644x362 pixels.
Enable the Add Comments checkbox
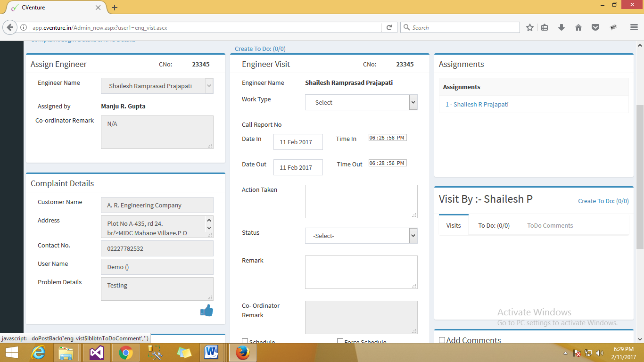[x=442, y=340]
